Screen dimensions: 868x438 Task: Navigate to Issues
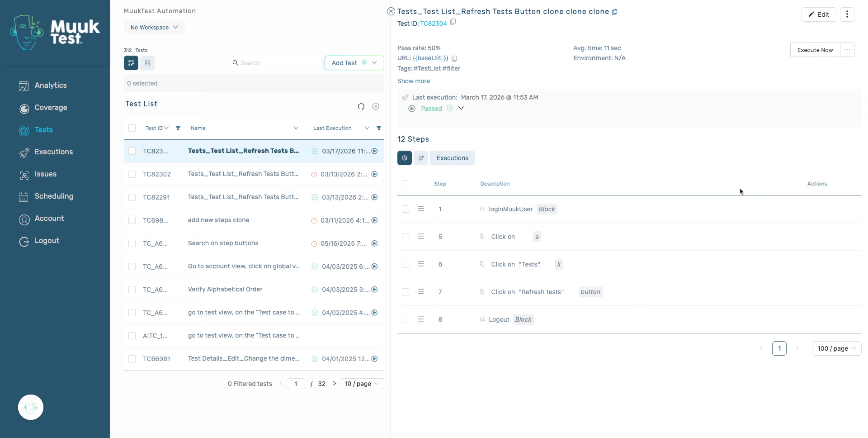point(38,174)
